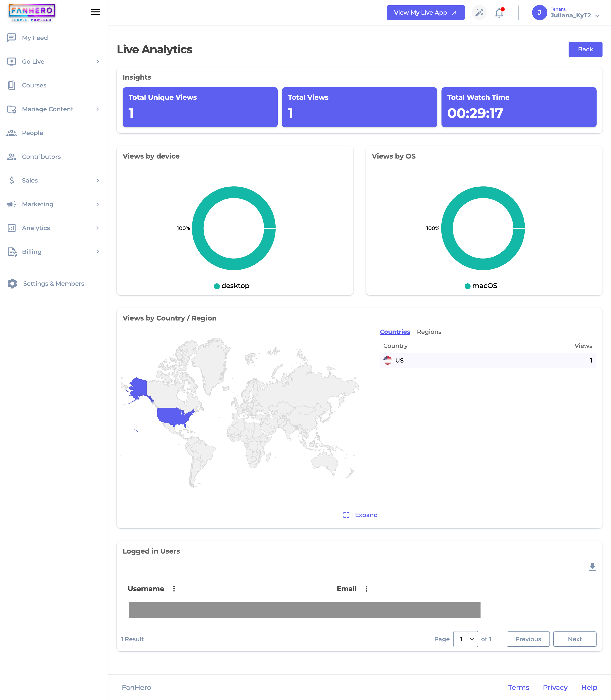
Task: Click the Countries tab label
Action: [x=394, y=332]
